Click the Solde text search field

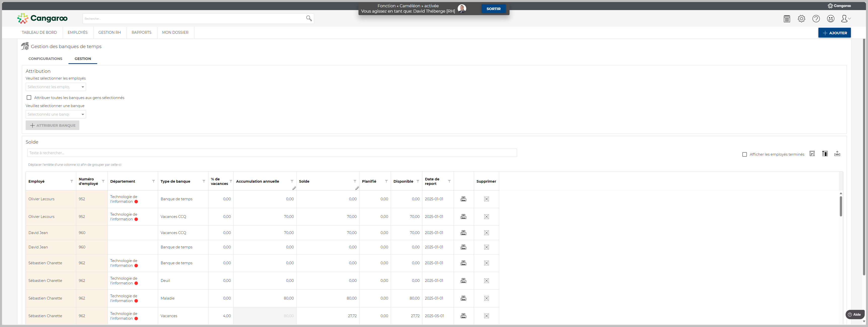click(x=272, y=153)
